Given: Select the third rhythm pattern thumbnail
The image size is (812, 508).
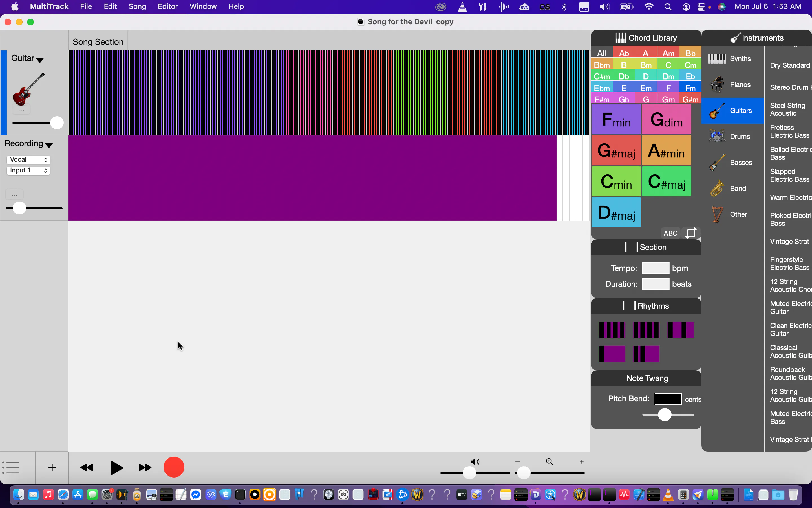Looking at the screenshot, I should coord(680,330).
